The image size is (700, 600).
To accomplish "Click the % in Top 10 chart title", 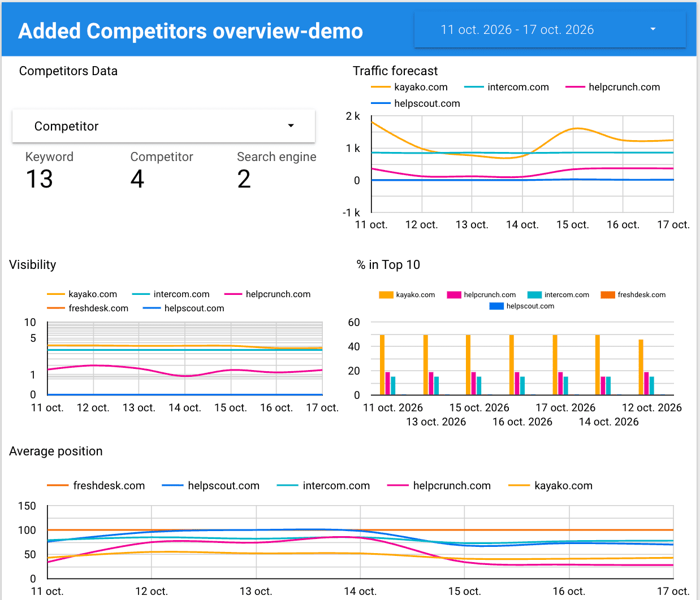I will [388, 265].
